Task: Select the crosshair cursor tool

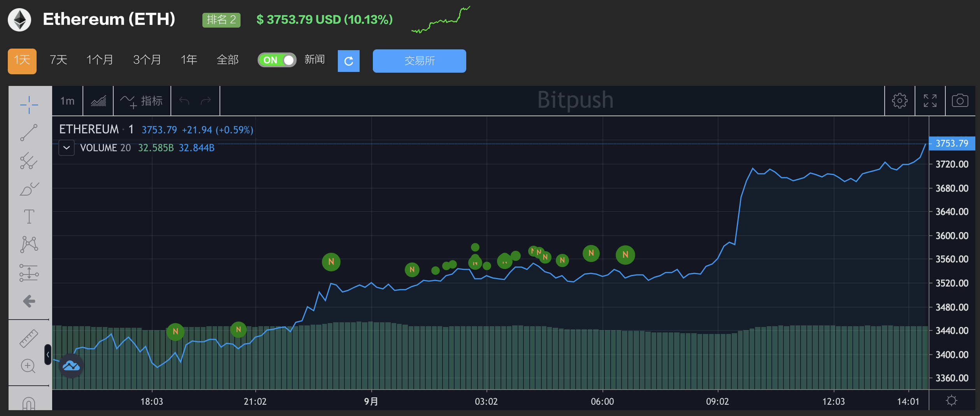Action: pos(29,105)
